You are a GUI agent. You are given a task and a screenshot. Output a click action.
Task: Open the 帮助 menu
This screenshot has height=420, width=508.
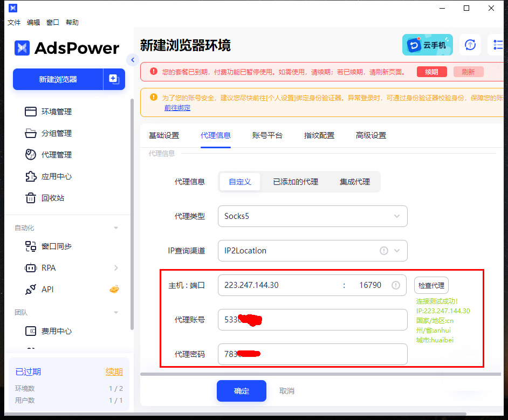tap(72, 22)
